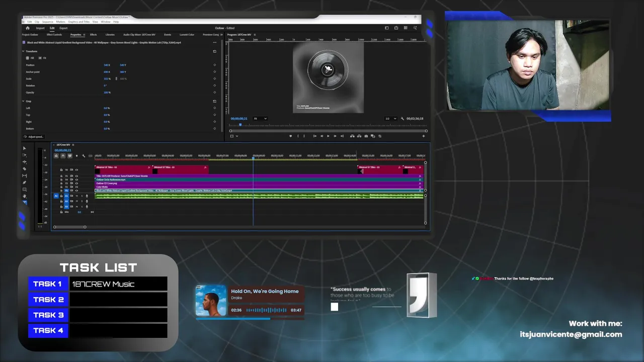Click the Export workspace button
The height and width of the screenshot is (362, 644).
[x=63, y=28]
